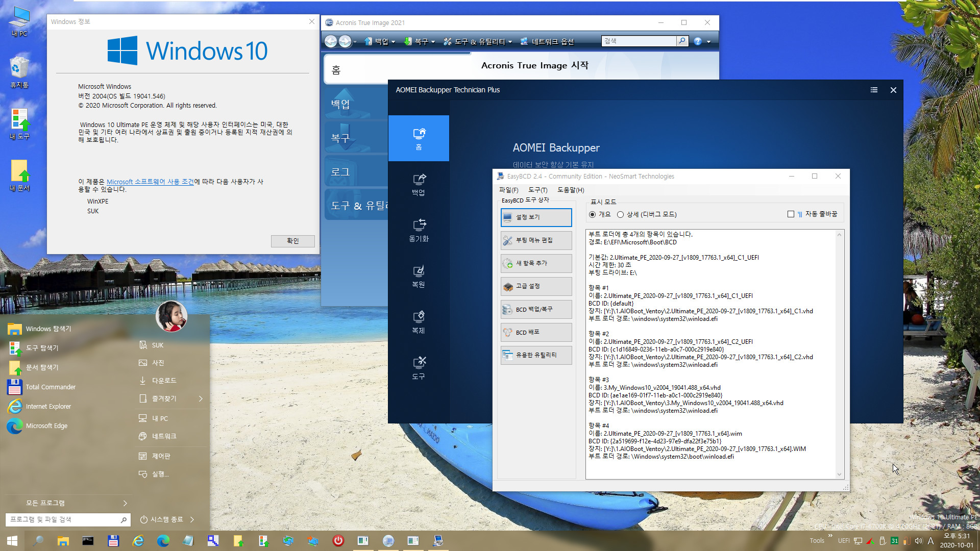
Task: Open AOMEI Backupper 홈 sidebar icon
Action: [419, 138]
